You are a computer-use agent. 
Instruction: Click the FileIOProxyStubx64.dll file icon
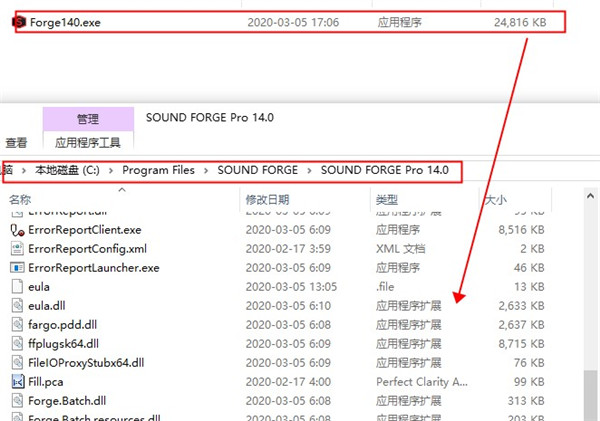coord(17,362)
